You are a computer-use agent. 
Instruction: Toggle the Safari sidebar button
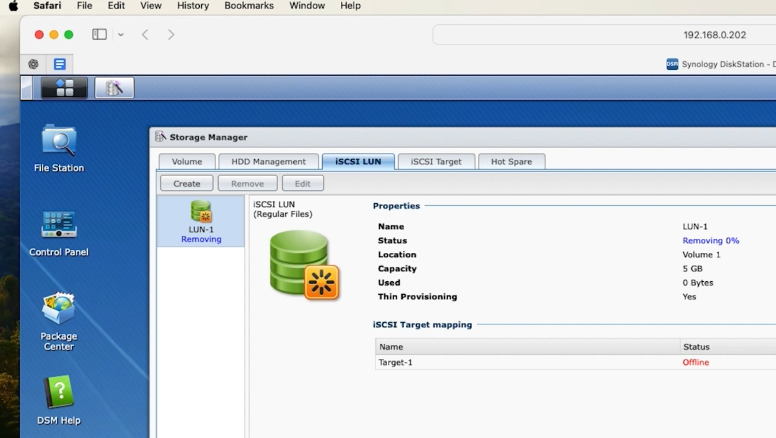pos(99,34)
